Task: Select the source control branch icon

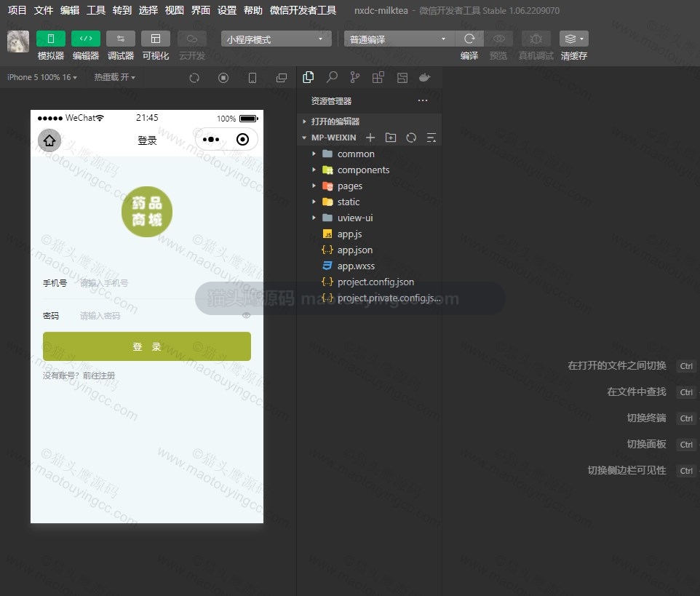Action: 355,77
